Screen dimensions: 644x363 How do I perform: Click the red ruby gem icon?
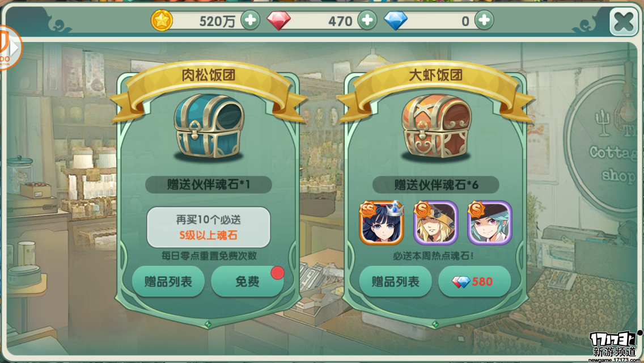[279, 20]
